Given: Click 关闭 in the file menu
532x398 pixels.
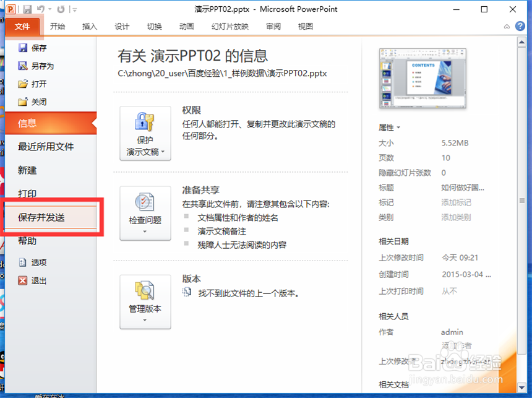Looking at the screenshot, I should pyautogui.click(x=39, y=102).
